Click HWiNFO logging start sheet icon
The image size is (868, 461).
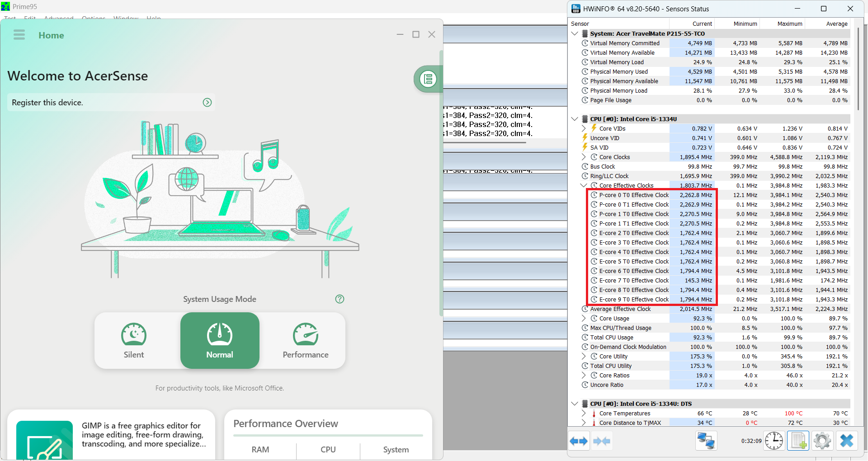click(x=798, y=441)
